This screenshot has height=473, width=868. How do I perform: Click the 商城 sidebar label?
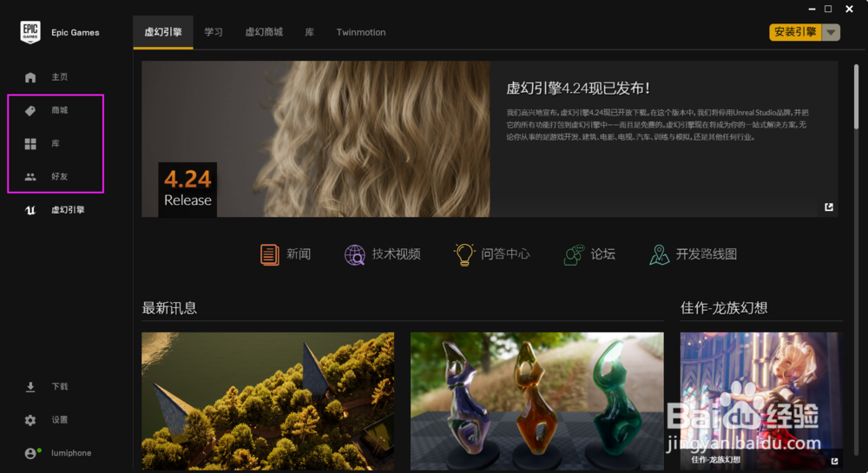coord(60,110)
